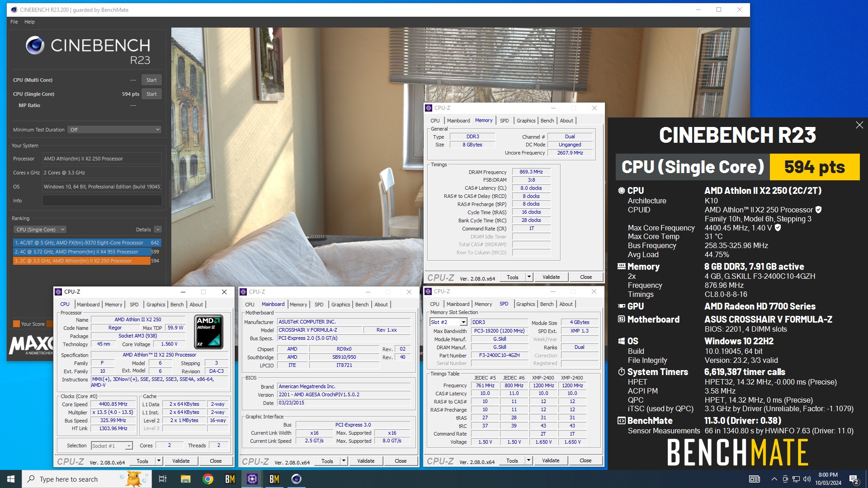Click Close button in Mainboard CPU-Z window

click(401, 461)
